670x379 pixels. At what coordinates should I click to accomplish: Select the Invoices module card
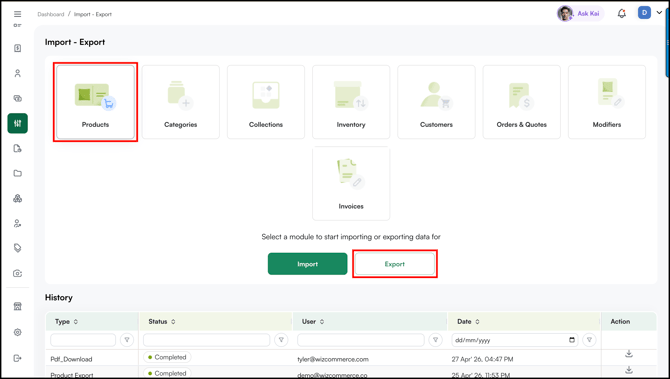pyautogui.click(x=351, y=184)
